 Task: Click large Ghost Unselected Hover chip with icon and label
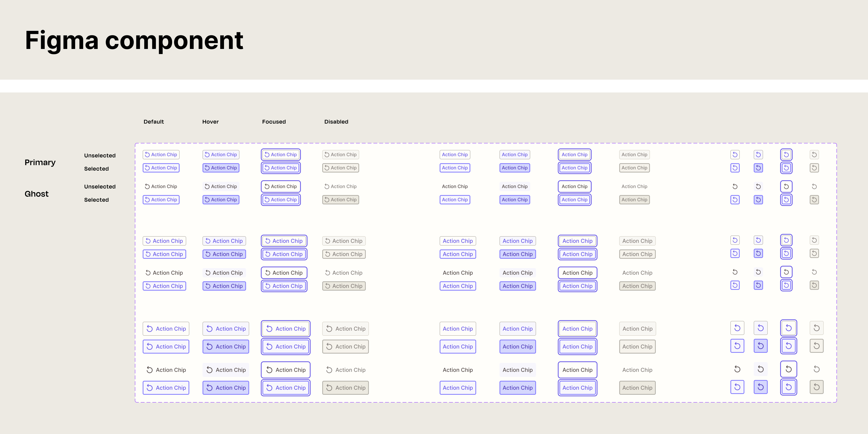(x=226, y=370)
